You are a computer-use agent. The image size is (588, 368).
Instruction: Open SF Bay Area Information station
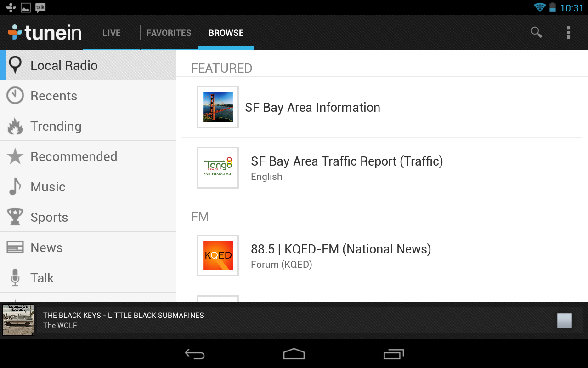click(x=382, y=107)
